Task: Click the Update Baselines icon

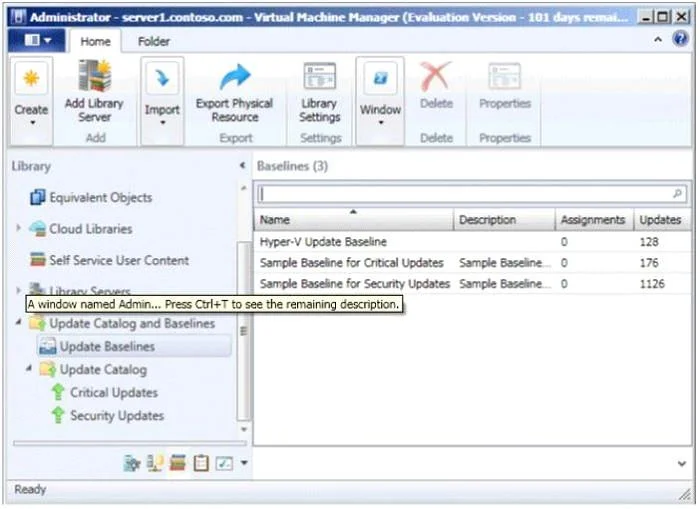Action: (47, 346)
